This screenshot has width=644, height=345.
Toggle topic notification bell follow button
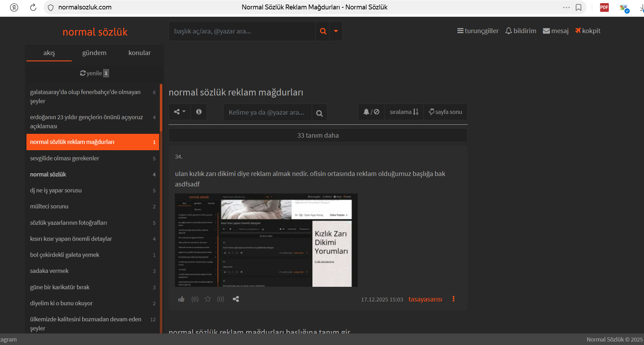(x=371, y=112)
